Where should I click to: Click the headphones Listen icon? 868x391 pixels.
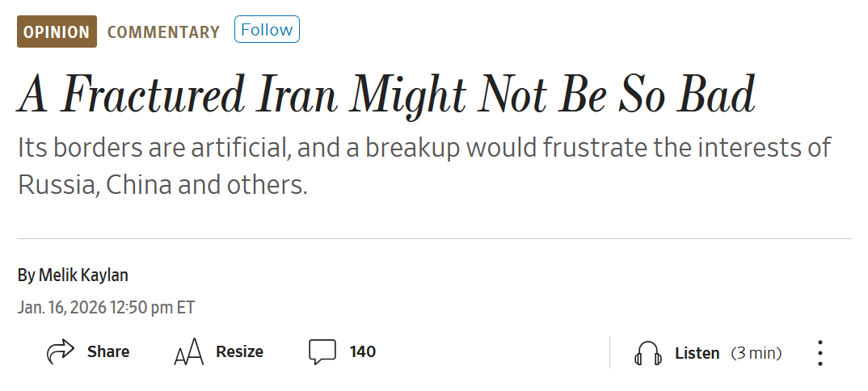click(x=647, y=353)
